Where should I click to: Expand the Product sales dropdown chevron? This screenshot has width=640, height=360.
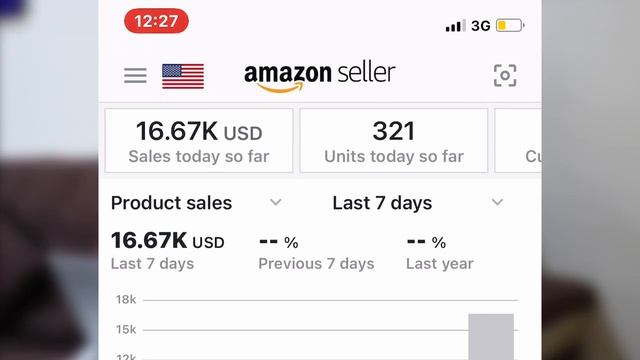276,202
